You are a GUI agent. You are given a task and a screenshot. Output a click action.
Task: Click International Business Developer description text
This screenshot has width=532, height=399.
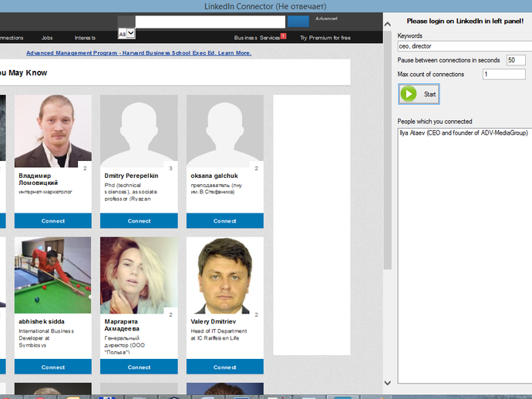pos(46,338)
